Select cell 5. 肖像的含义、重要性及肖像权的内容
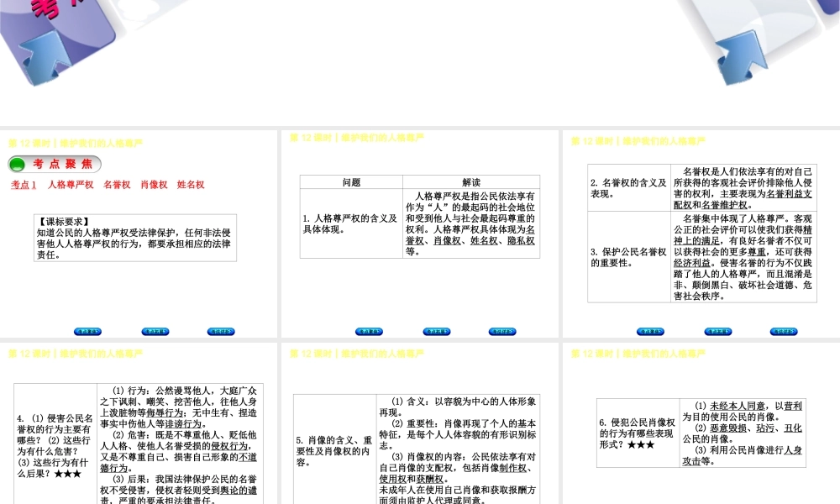The height and width of the screenshot is (504, 840). (335, 450)
